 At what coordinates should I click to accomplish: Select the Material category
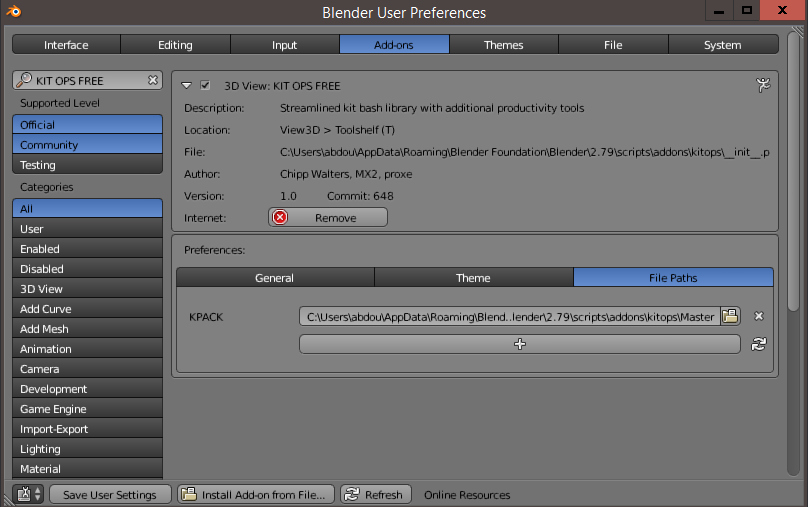click(87, 469)
